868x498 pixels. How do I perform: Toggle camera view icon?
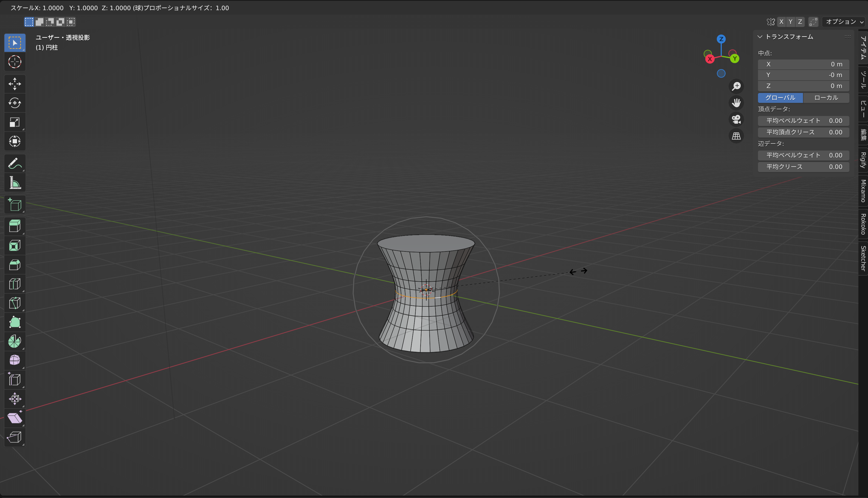pos(736,119)
